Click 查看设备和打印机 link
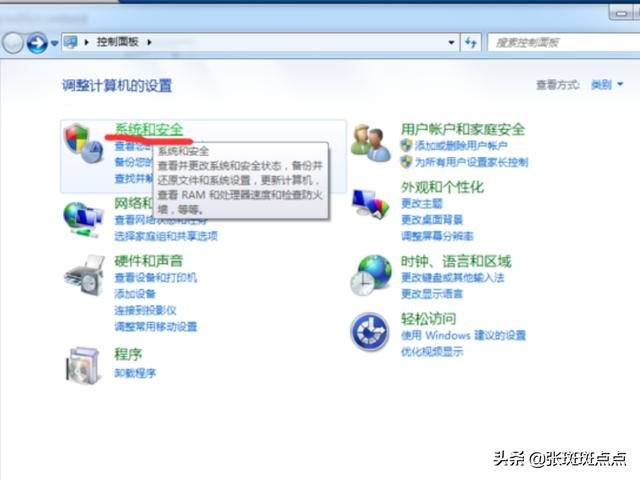Image resolution: width=640 pixels, height=480 pixels. click(155, 277)
